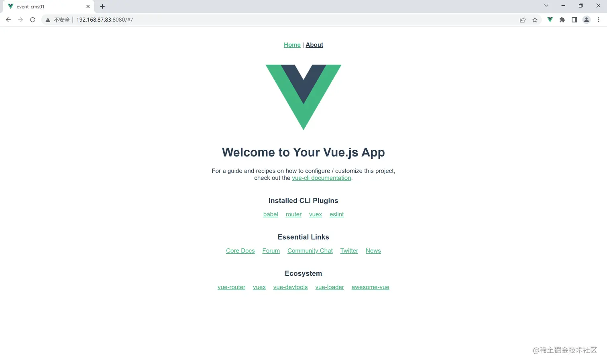
Task: Close the event-cms01 tab
Action: [88, 6]
